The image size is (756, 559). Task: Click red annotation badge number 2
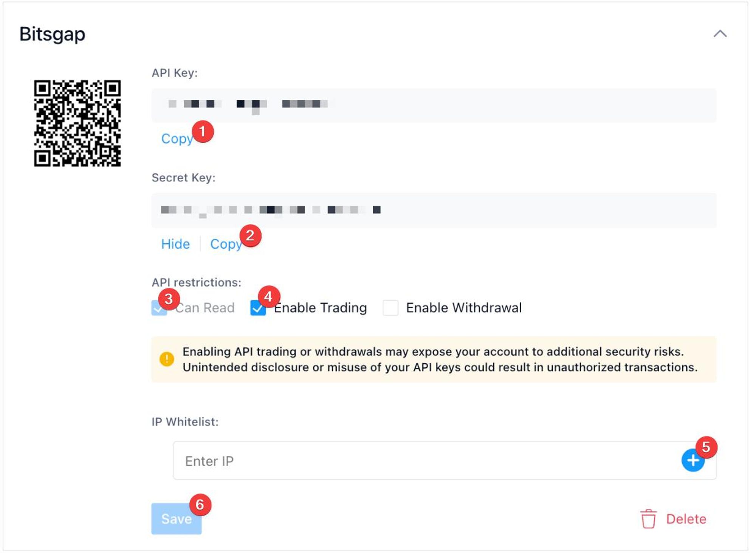coord(250,236)
